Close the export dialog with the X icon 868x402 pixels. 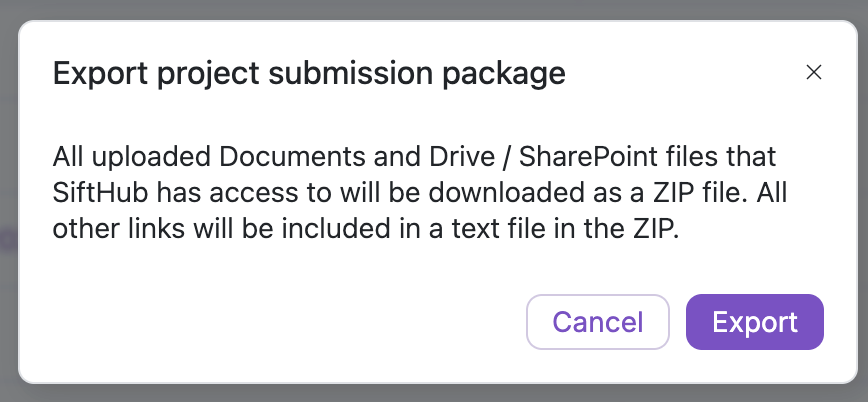click(814, 72)
